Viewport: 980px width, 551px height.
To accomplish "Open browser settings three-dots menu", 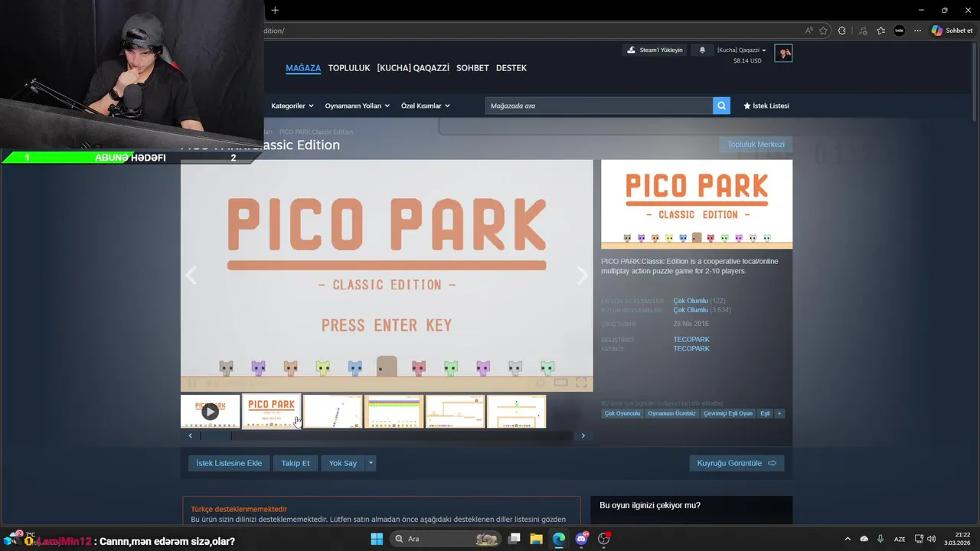I will [917, 31].
